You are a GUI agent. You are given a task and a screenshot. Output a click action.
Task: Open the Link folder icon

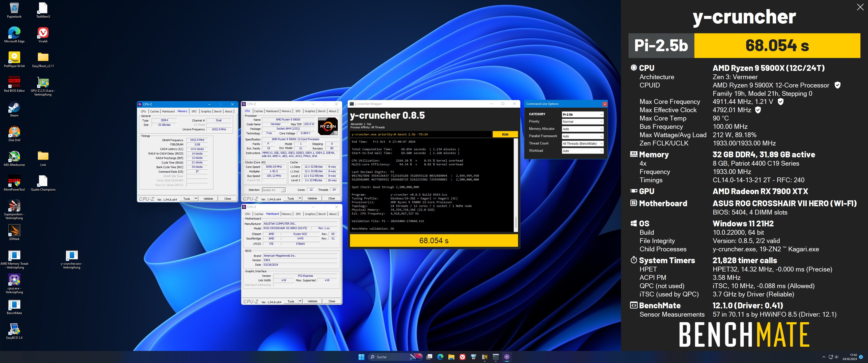pyautogui.click(x=43, y=158)
